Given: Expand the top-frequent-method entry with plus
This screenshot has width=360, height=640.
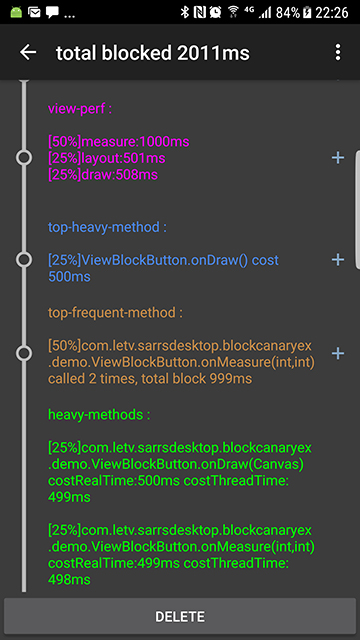Looking at the screenshot, I should (x=338, y=353).
